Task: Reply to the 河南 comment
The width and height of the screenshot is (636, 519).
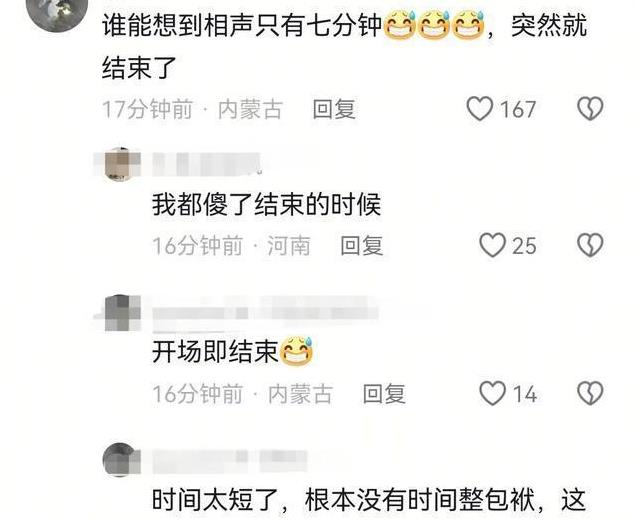Action: pos(362,246)
